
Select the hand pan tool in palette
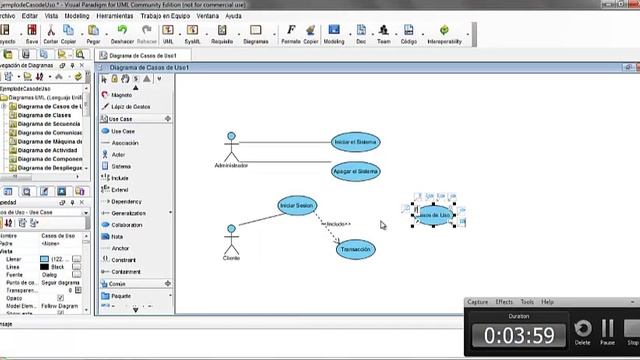coord(125,79)
